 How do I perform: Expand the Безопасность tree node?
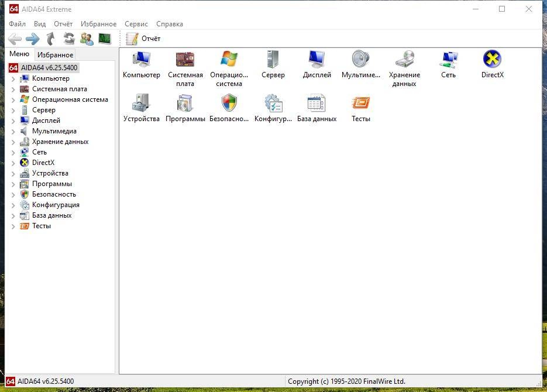click(13, 195)
